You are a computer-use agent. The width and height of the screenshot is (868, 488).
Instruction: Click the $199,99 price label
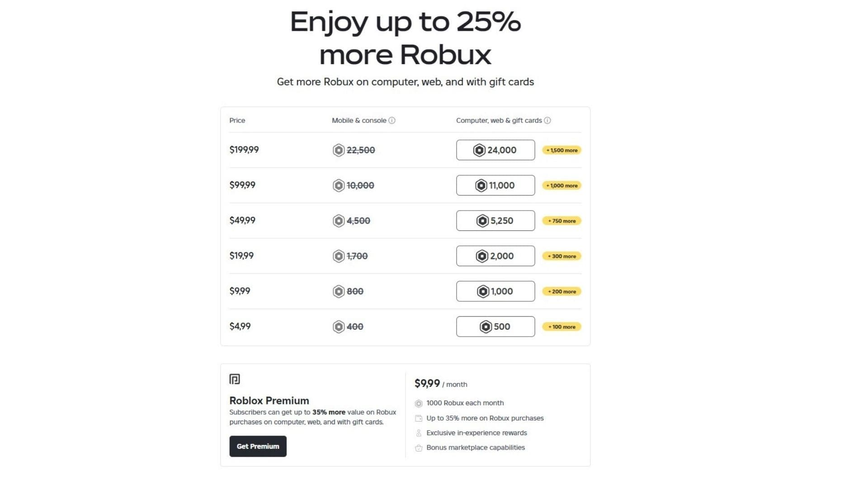[244, 150]
